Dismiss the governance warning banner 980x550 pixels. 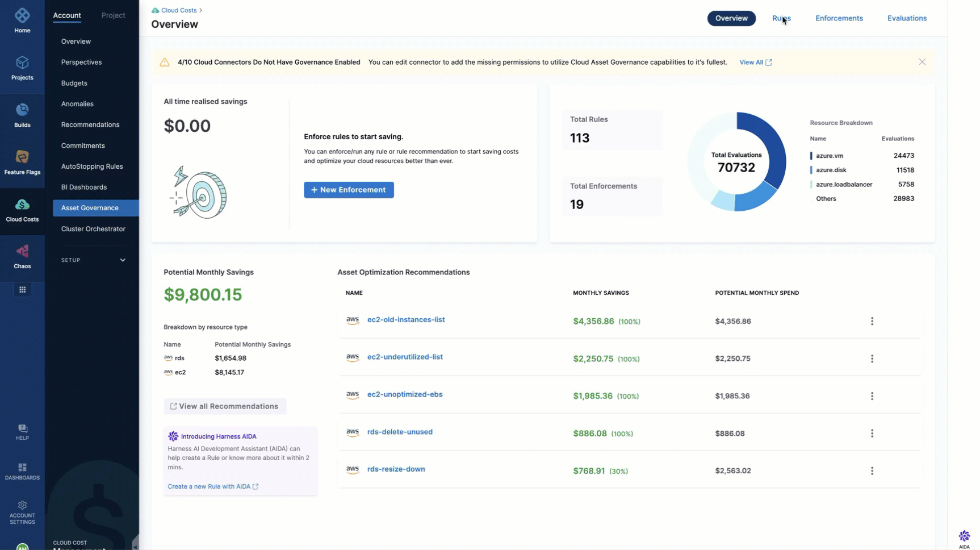[x=922, y=62]
